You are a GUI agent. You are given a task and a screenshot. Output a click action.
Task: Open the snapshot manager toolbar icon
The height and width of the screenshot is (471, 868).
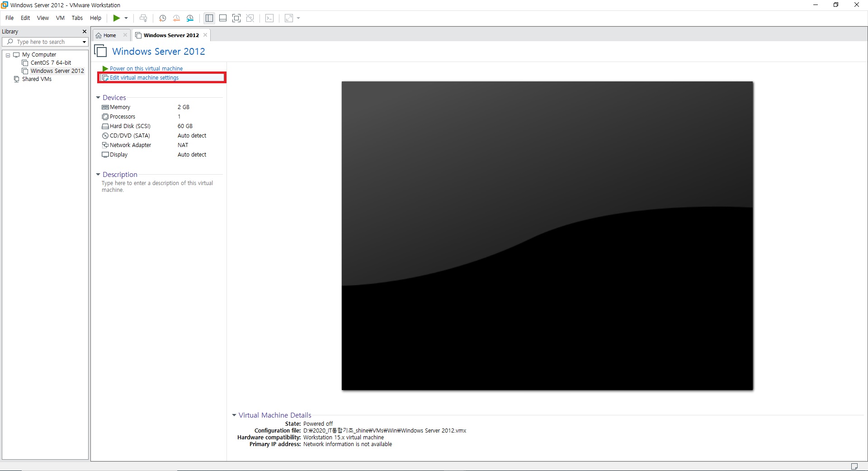190,18
